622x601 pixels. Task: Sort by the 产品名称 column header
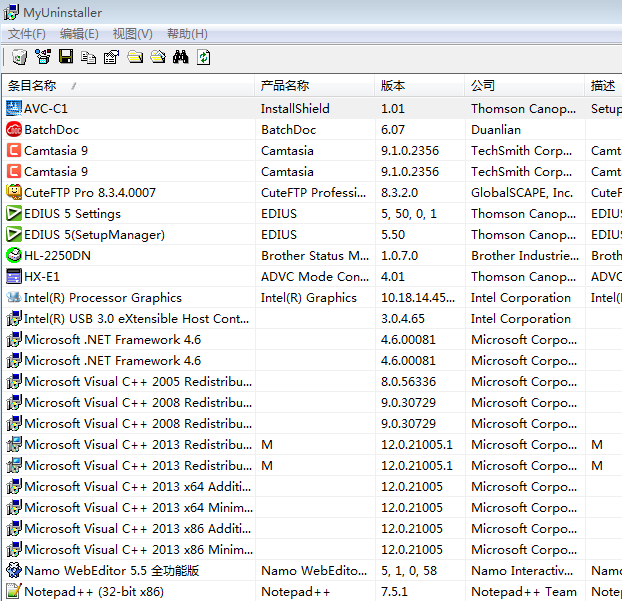(315, 86)
